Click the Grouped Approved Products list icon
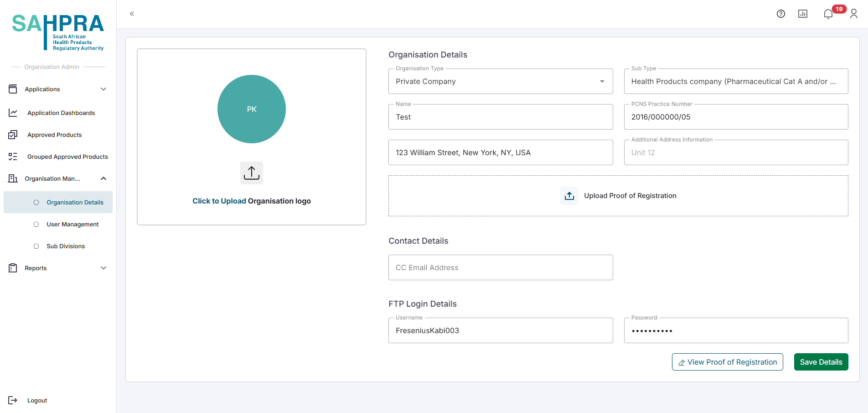This screenshot has height=413, width=868. [13, 157]
